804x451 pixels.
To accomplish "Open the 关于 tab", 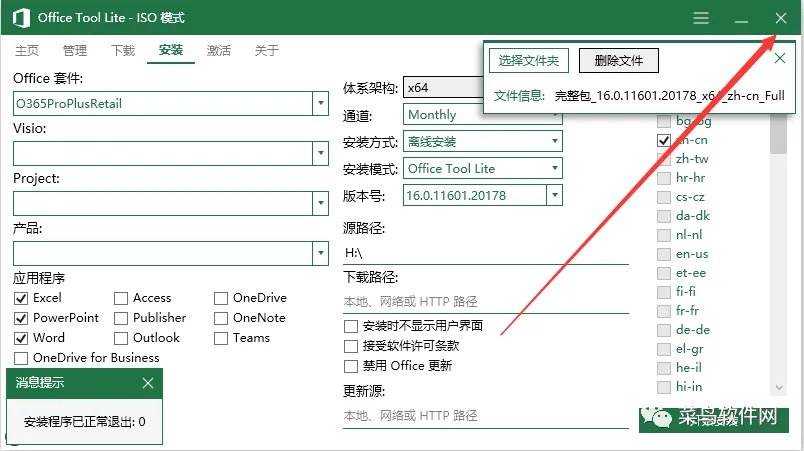I will (x=267, y=50).
